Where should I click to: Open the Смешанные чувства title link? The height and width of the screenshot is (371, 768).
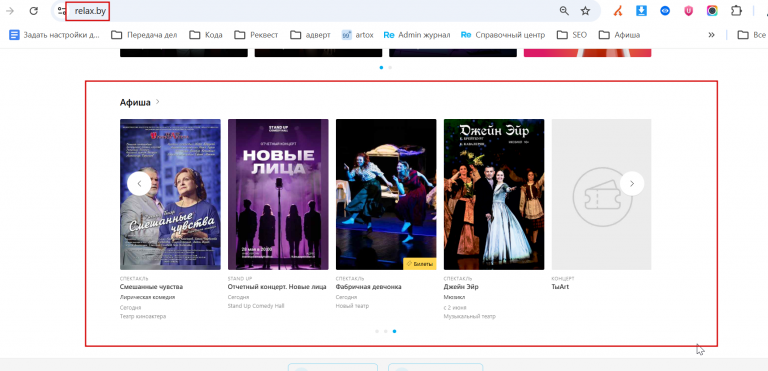(x=151, y=287)
